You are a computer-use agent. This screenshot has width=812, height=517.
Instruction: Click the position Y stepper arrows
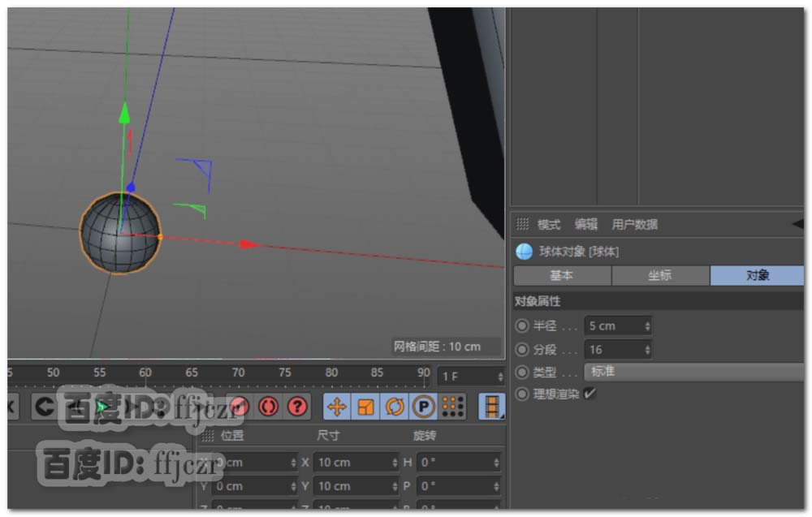(x=294, y=486)
